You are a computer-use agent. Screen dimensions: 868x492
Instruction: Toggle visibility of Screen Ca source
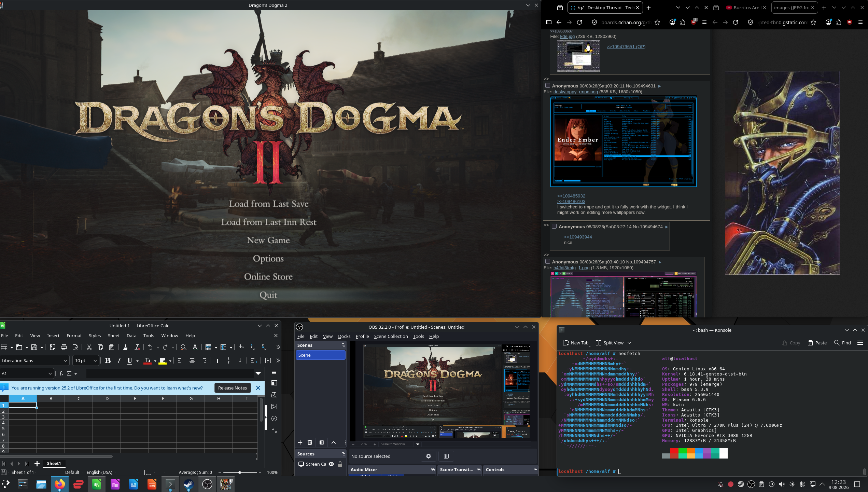tap(331, 464)
